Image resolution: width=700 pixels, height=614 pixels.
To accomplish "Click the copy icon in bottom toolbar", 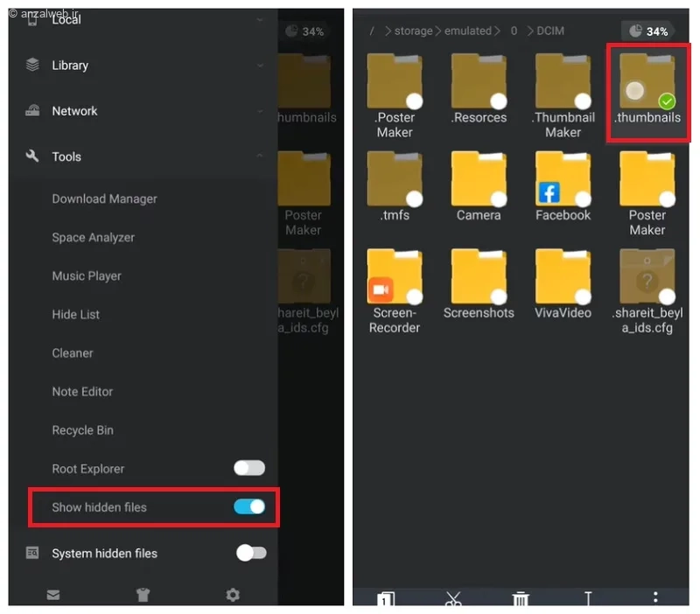I will (386, 598).
